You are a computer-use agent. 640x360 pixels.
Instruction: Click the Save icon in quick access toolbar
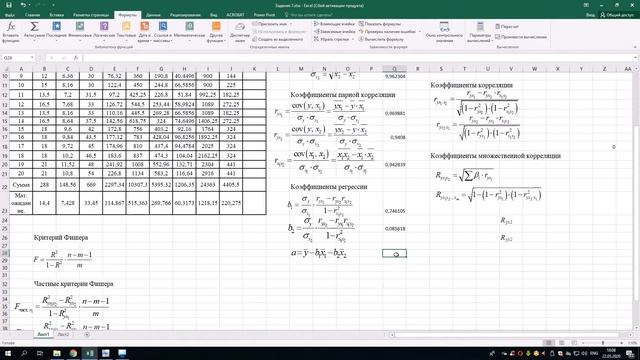[x=9, y=5]
